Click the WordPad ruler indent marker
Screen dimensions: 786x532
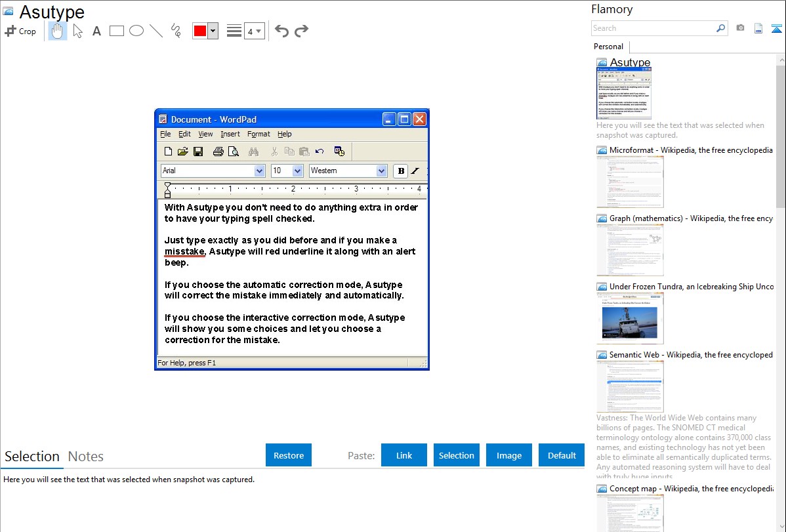click(x=168, y=190)
